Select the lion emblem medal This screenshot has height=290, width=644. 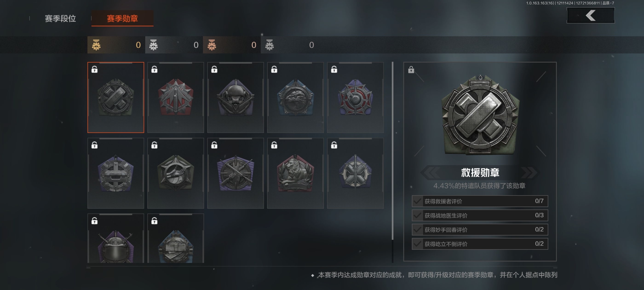coord(295,173)
